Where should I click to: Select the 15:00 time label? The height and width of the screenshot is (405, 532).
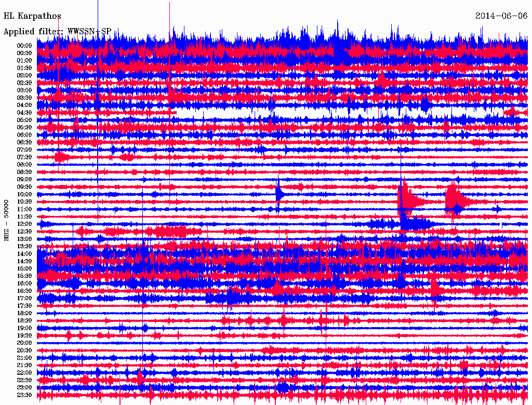click(x=24, y=268)
